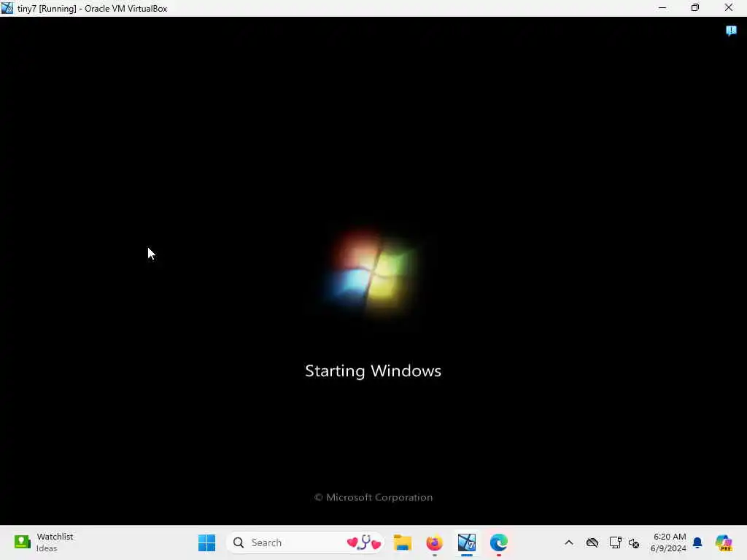Screen dimensions: 747x560
Task: Open the VirtualBox notification center icon
Action: (731, 31)
